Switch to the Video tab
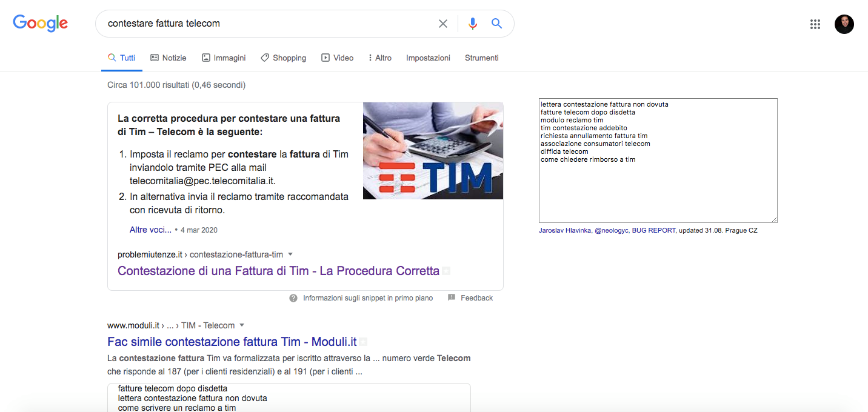Image resolution: width=868 pixels, height=412 pixels. [338, 58]
